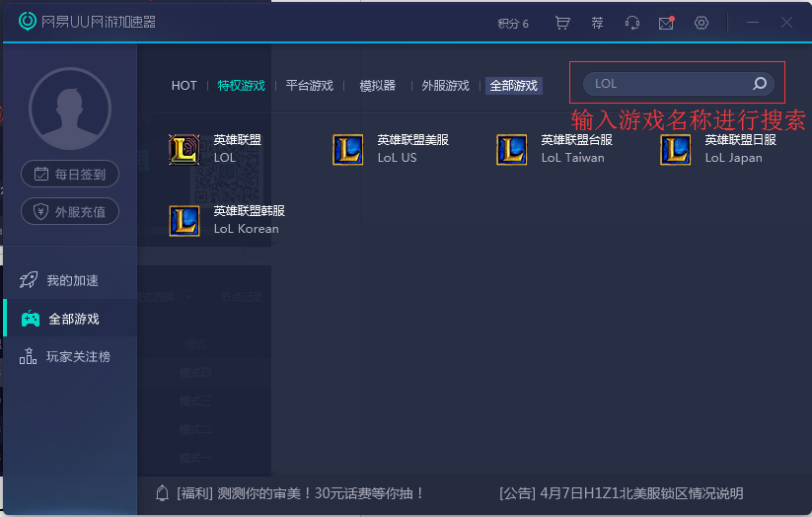Screen dimensions: 812x517
Task: Switch to the 外服游戏 tab
Action: (445, 86)
